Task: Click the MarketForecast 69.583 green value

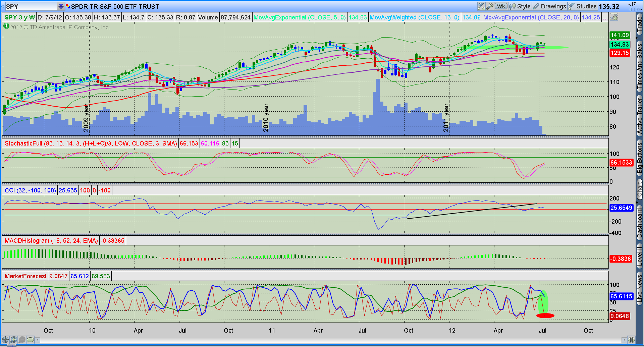Action: 101,276
